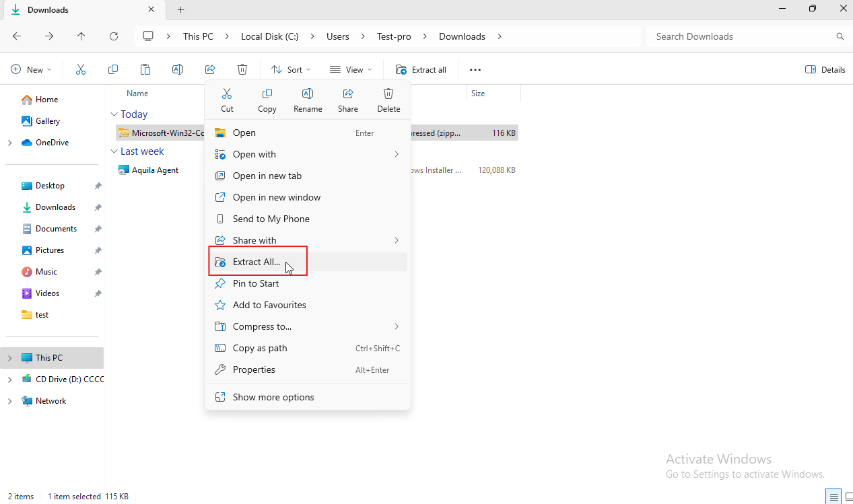Viewport: 853px width, 504px height.
Task: Switch to large thumbnails view in status bar
Action: 849,497
